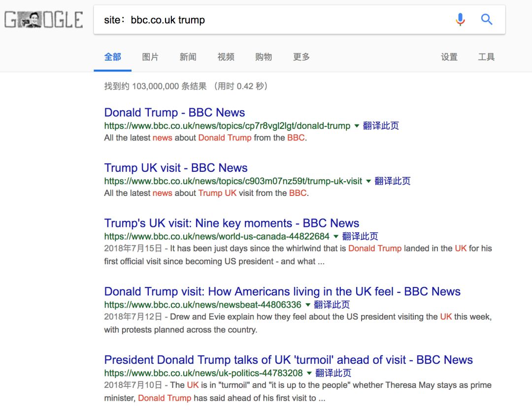The width and height of the screenshot is (532, 412).
Task: Click 翻译此页 for Nine key moments result
Action: pos(360,236)
